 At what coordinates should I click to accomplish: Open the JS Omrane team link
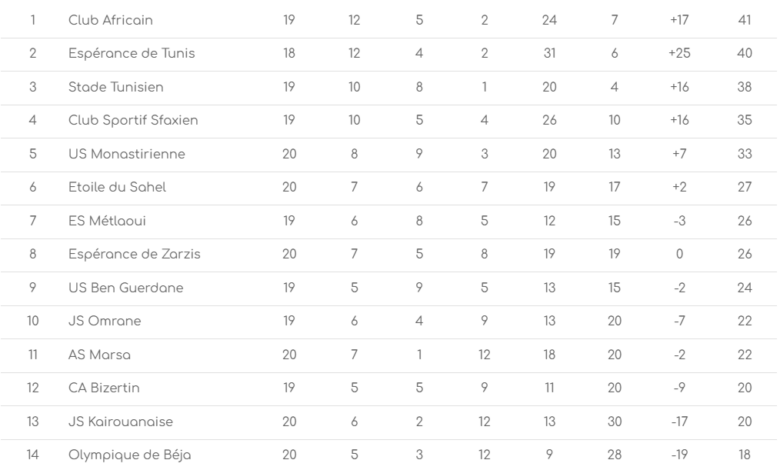click(x=105, y=321)
